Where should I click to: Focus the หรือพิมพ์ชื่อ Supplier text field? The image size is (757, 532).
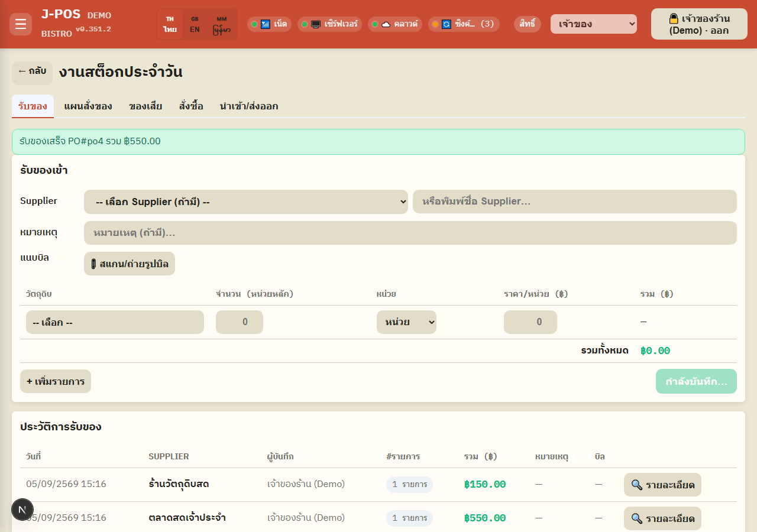(x=575, y=202)
